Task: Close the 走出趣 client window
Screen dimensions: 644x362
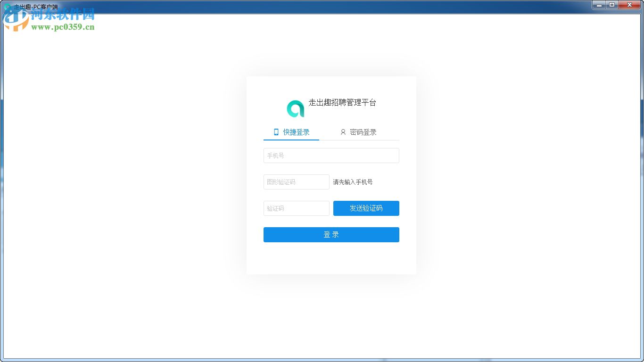Action: [x=630, y=5]
